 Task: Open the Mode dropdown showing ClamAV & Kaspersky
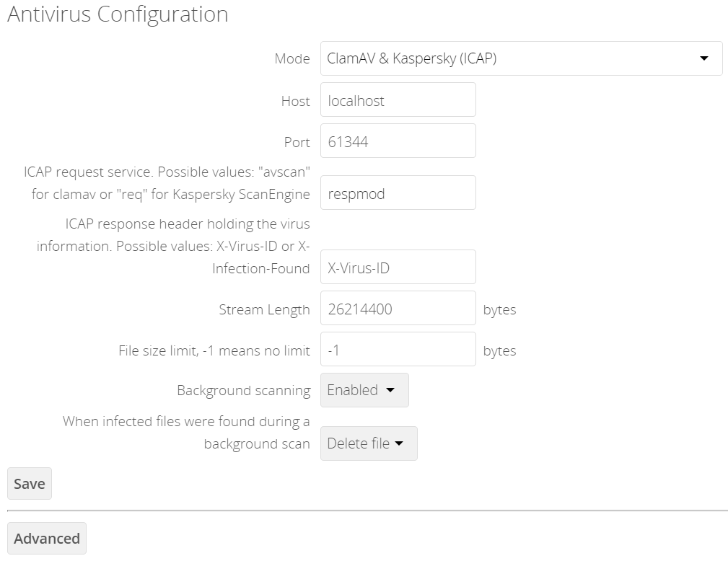[x=505, y=59]
